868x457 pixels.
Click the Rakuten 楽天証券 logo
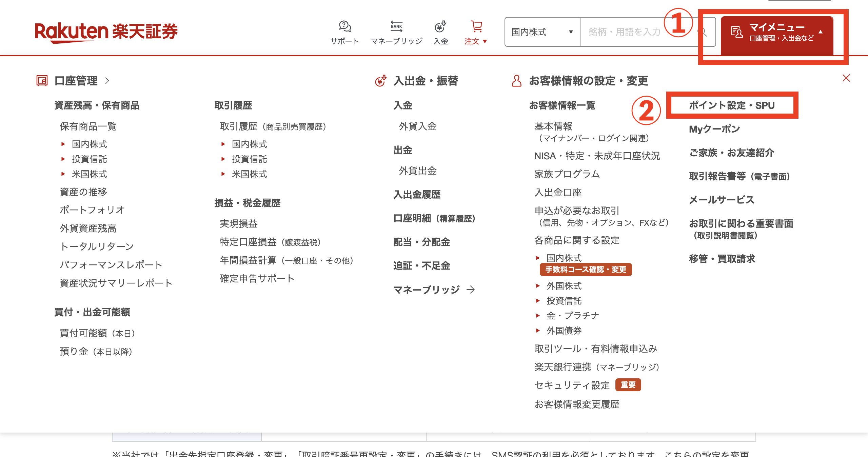(106, 33)
